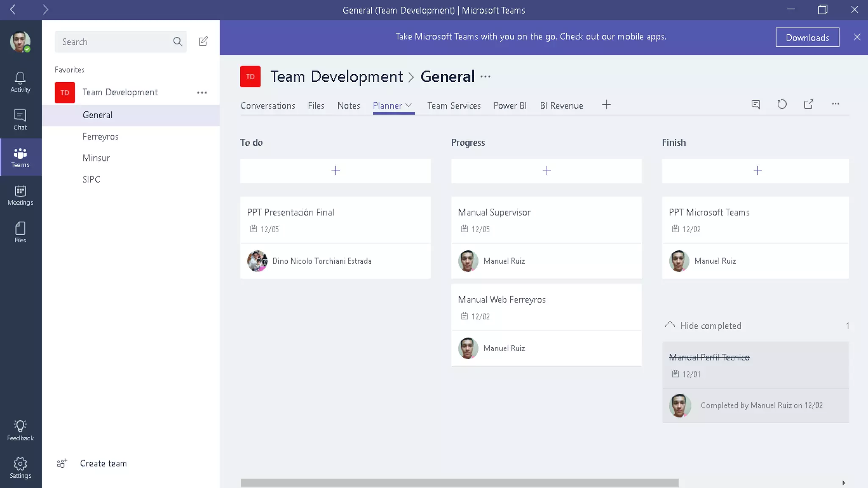Screen dimensions: 868x488
Task: Open Team Development more options ellipsis
Action: 202,92
